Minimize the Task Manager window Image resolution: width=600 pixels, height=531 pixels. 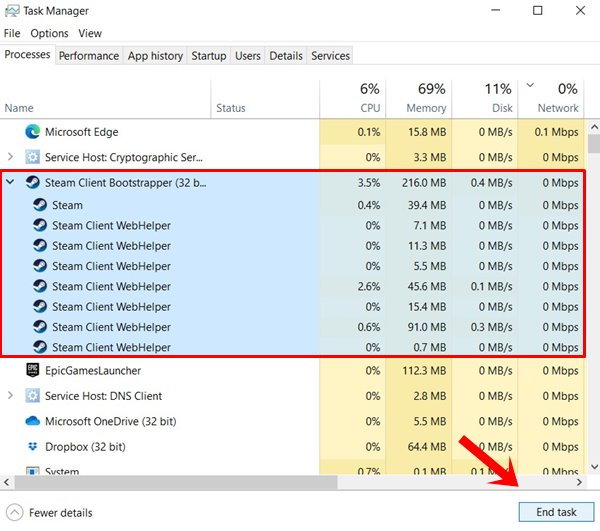tap(496, 10)
